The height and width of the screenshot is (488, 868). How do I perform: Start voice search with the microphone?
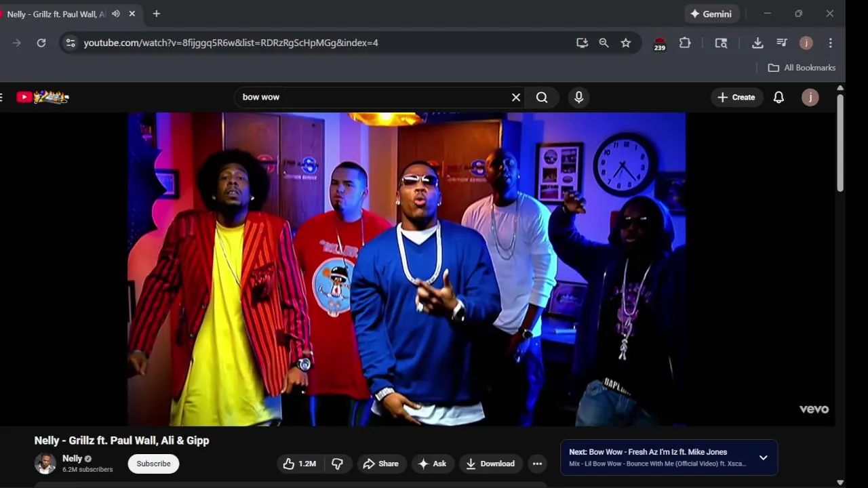578,97
